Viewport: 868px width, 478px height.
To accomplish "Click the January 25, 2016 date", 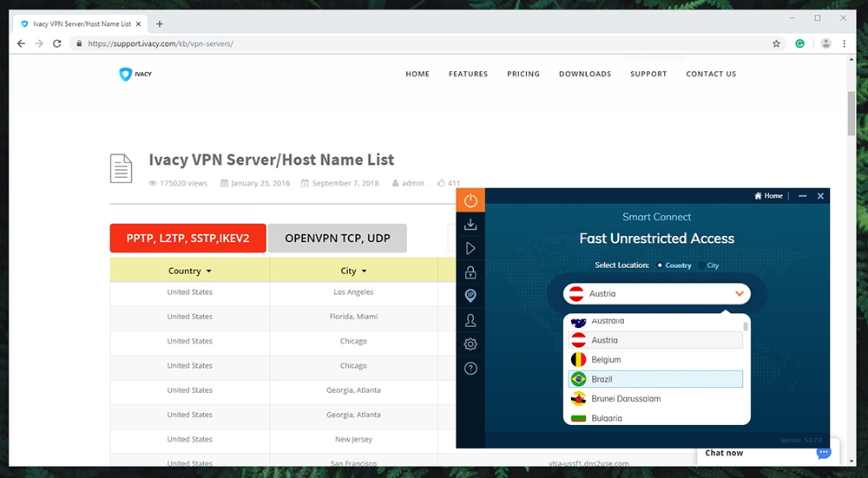I will pyautogui.click(x=260, y=183).
